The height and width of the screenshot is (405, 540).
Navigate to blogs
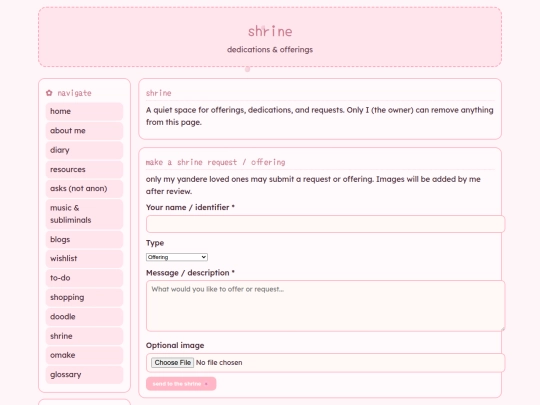point(84,239)
